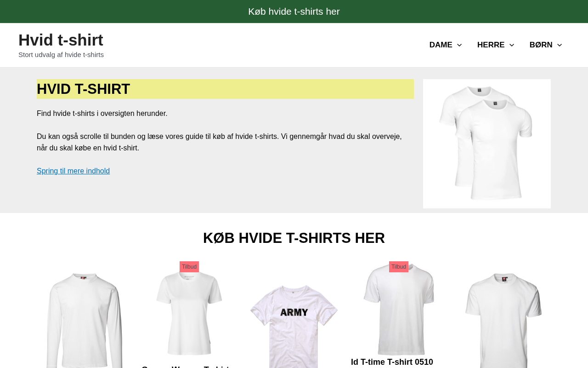
Task: Click the Tilbud badge on women's t-shirt
Action: (x=189, y=267)
